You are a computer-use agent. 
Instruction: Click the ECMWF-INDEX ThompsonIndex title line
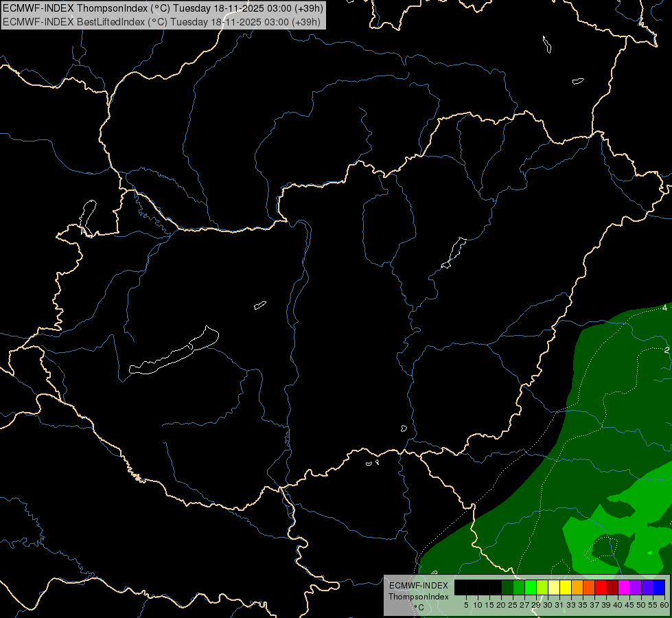point(163,8)
